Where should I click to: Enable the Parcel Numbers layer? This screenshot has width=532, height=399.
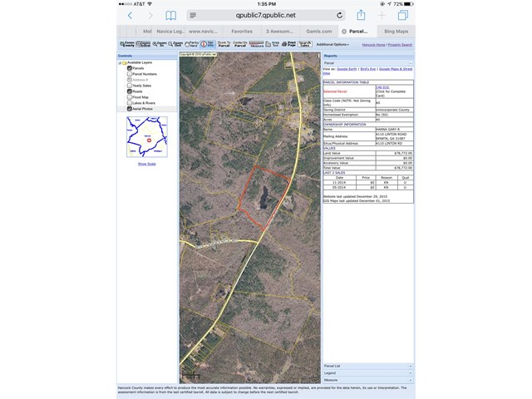130,74
